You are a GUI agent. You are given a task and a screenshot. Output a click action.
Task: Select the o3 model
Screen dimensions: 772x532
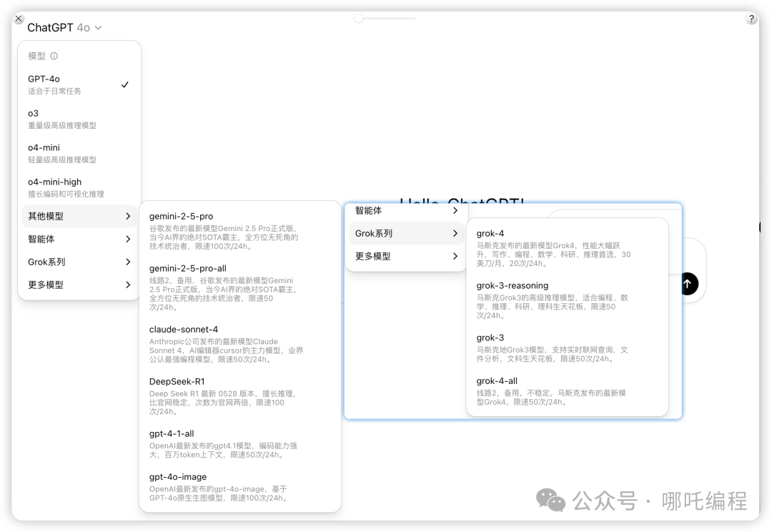(x=79, y=119)
